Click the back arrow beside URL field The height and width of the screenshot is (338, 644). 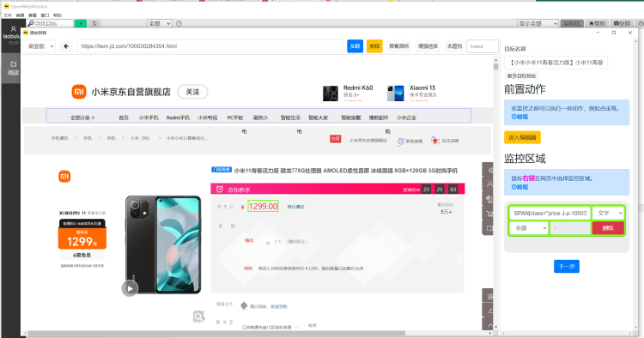[x=66, y=46]
